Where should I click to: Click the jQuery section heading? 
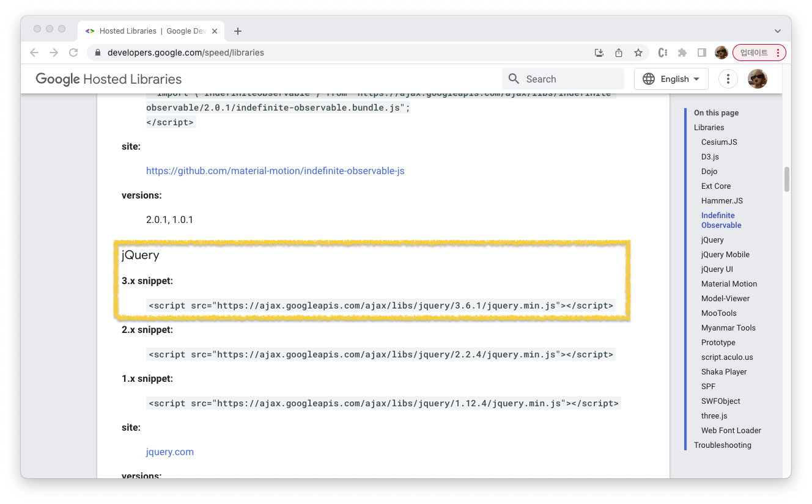(141, 255)
